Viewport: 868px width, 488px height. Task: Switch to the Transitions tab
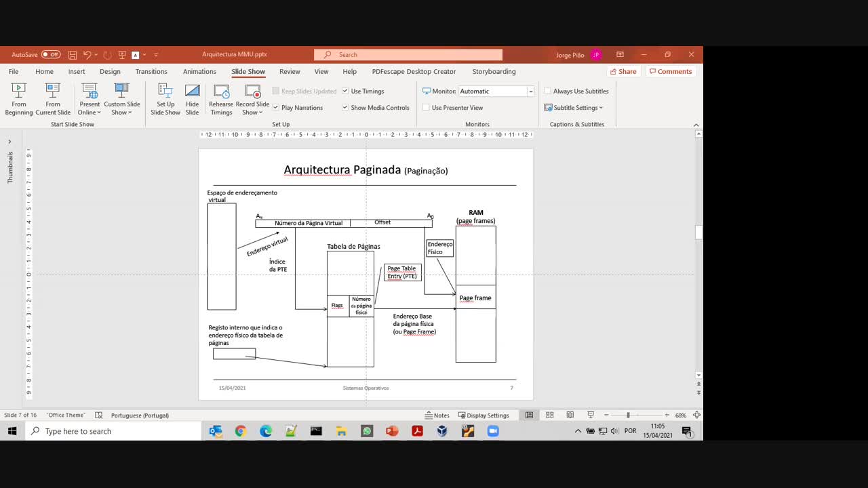pos(151,71)
